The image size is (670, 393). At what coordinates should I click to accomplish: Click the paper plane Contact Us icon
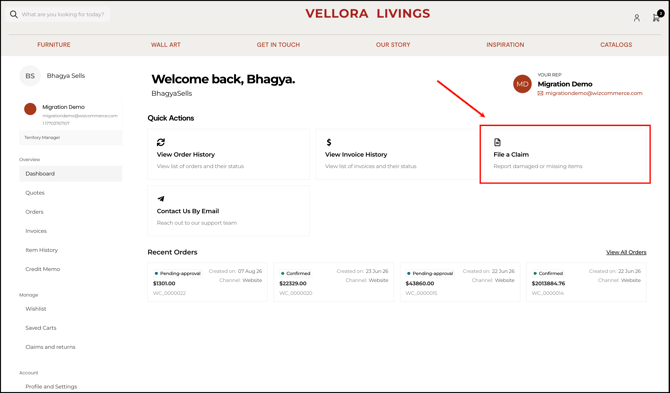coord(161,199)
